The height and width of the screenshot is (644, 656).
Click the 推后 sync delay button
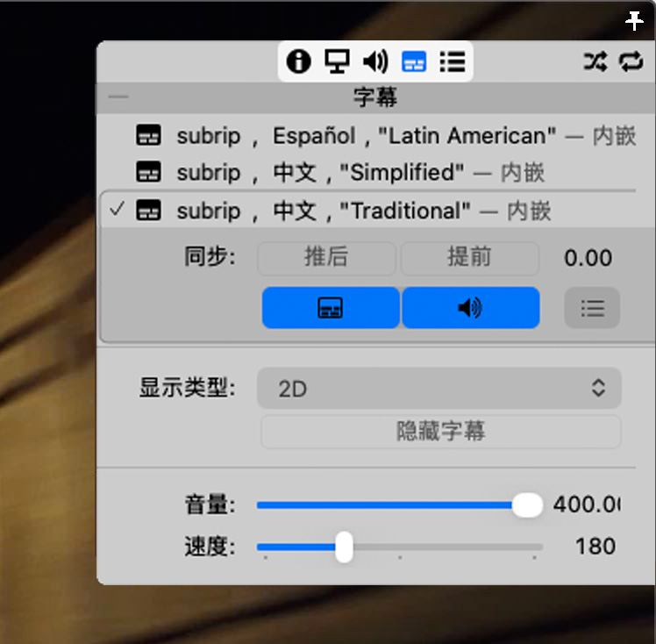pos(326,258)
